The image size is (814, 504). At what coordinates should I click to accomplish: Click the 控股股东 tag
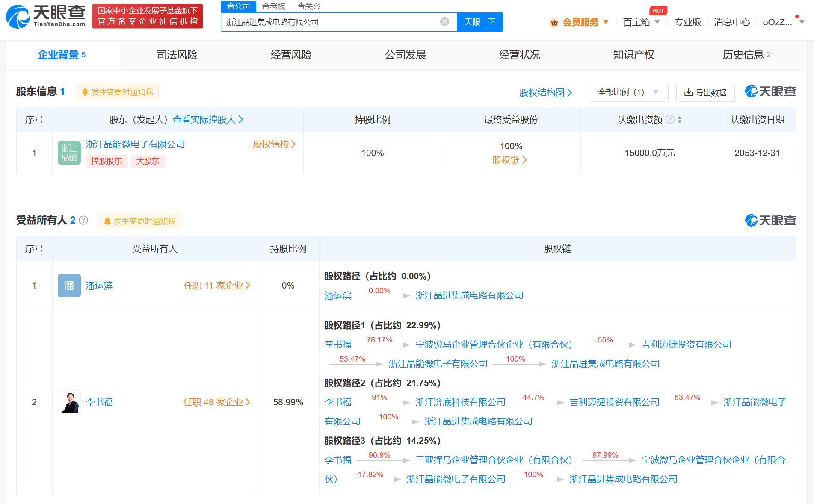tap(107, 161)
